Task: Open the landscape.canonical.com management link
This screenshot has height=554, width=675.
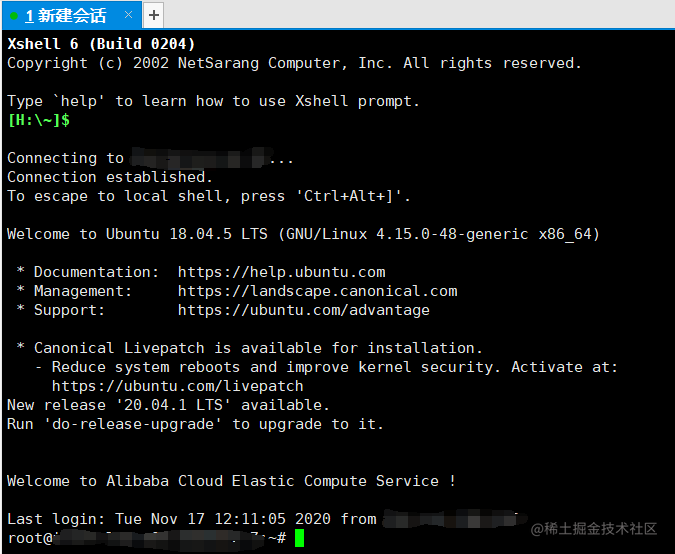Action: 317,291
